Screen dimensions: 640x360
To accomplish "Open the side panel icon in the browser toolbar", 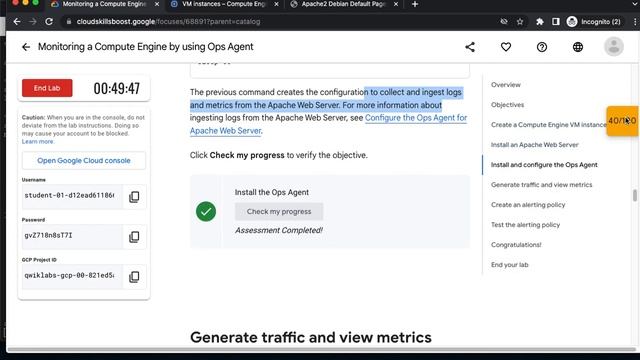I will pos(556,22).
